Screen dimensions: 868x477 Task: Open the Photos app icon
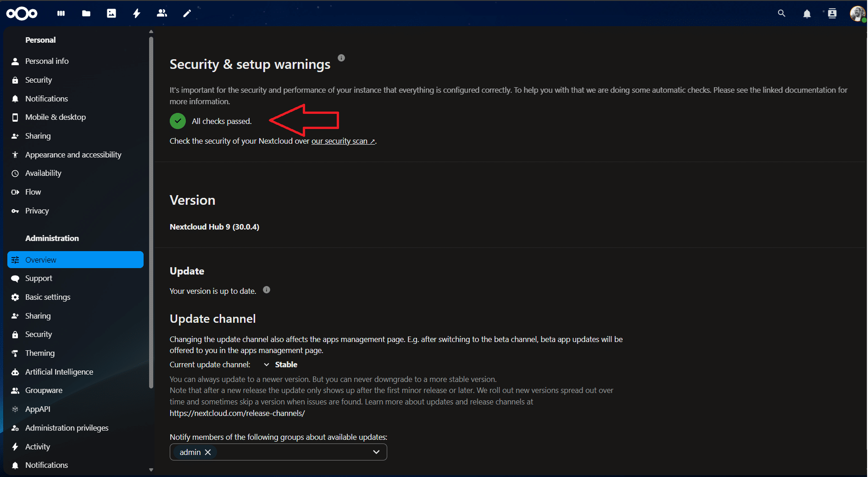pos(111,13)
